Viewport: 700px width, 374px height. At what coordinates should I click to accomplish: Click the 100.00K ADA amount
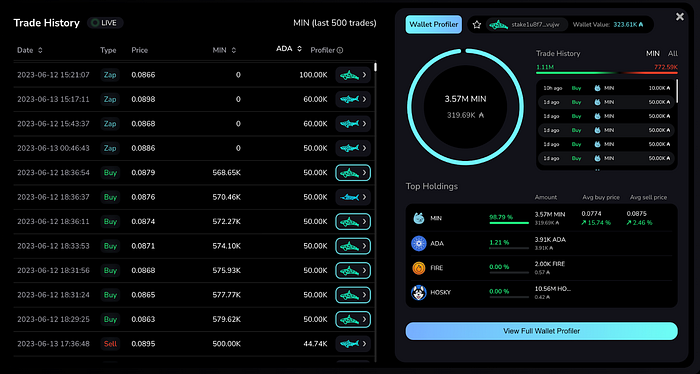313,75
